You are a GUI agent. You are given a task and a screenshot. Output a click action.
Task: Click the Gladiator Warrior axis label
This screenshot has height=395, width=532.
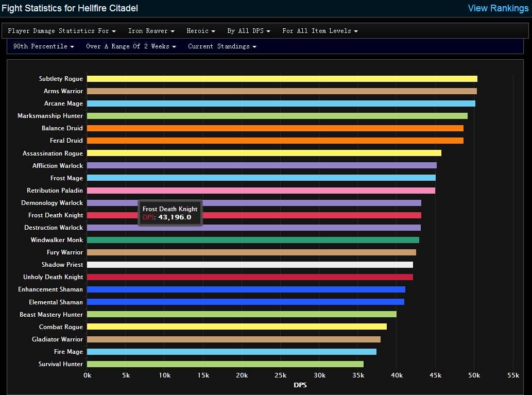(x=57, y=339)
